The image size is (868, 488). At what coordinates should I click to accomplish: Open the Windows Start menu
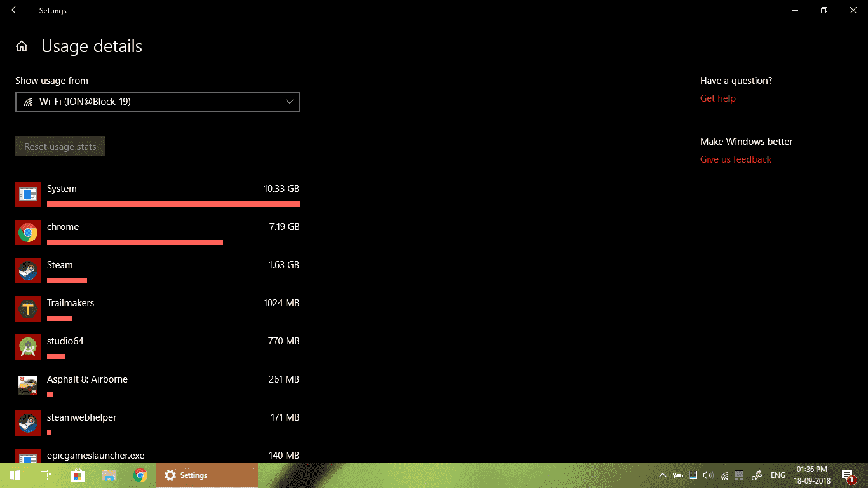[x=15, y=475]
